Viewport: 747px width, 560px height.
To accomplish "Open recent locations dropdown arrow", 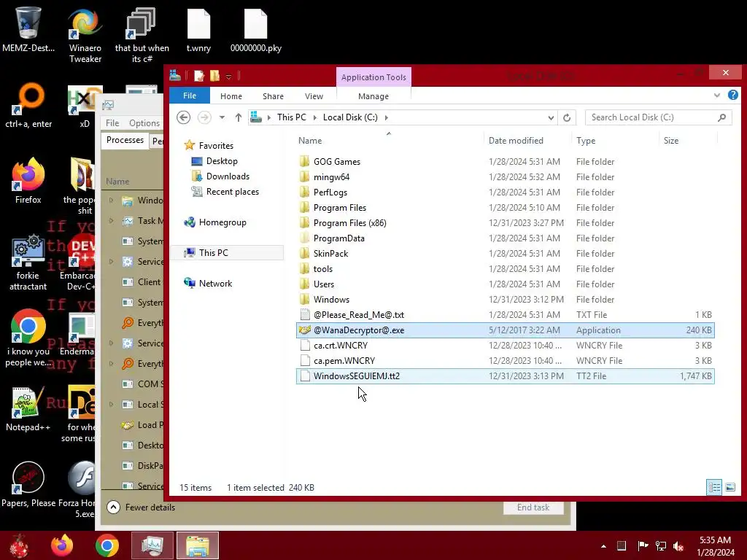I will [222, 117].
